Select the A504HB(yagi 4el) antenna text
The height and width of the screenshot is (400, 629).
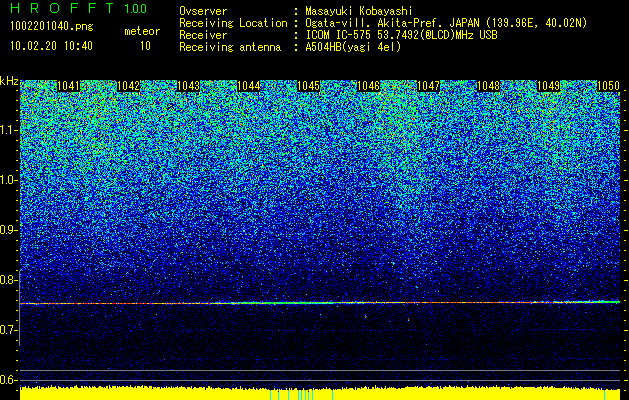pos(353,47)
